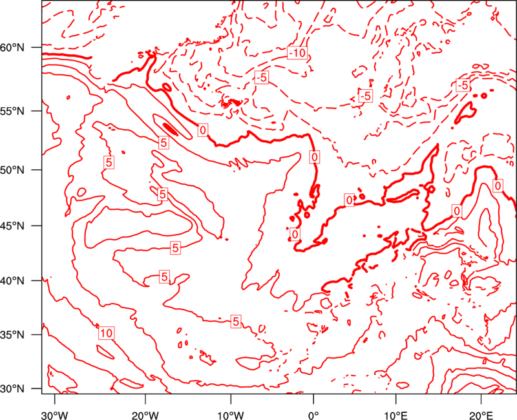Image resolution: width=517 pixels, height=420 pixels.
Task: Click the 10°E longitude axis label
Action: [x=396, y=415]
